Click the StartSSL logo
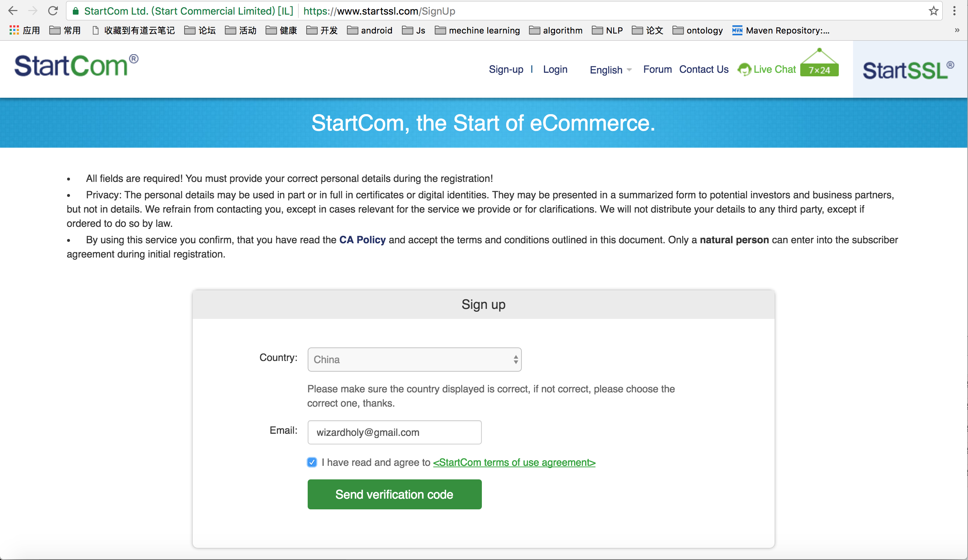This screenshot has height=560, width=968. (908, 70)
